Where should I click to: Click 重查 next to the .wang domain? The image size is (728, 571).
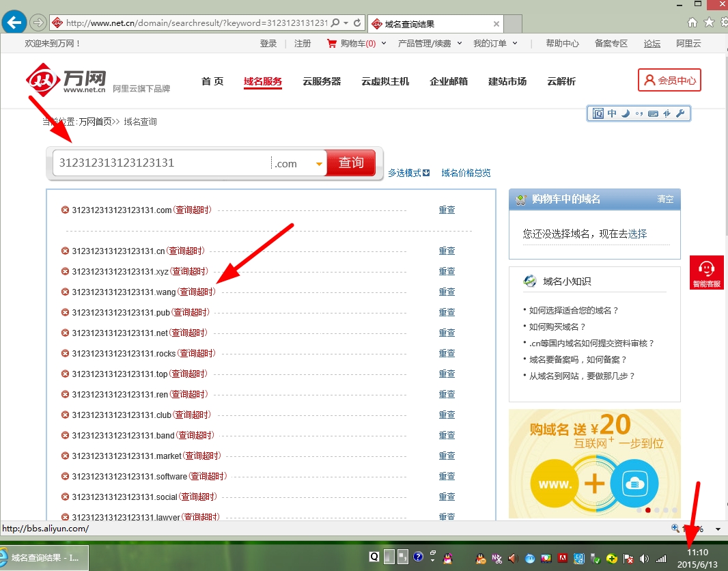point(447,292)
